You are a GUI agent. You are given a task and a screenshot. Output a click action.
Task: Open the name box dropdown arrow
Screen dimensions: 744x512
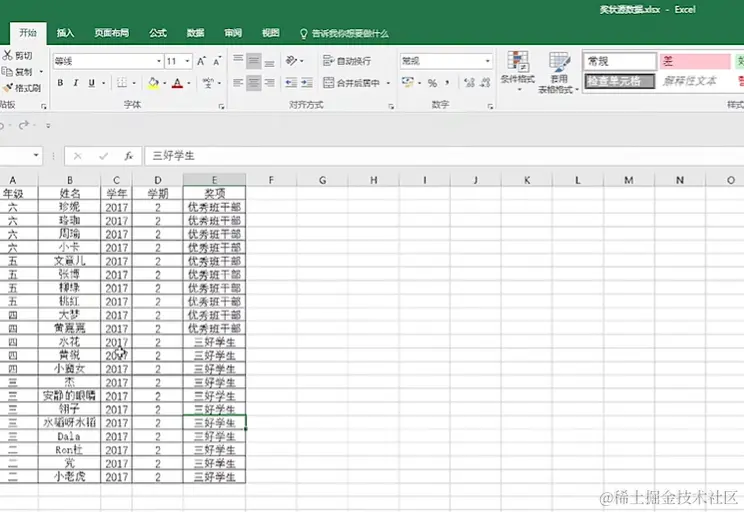click(36, 156)
